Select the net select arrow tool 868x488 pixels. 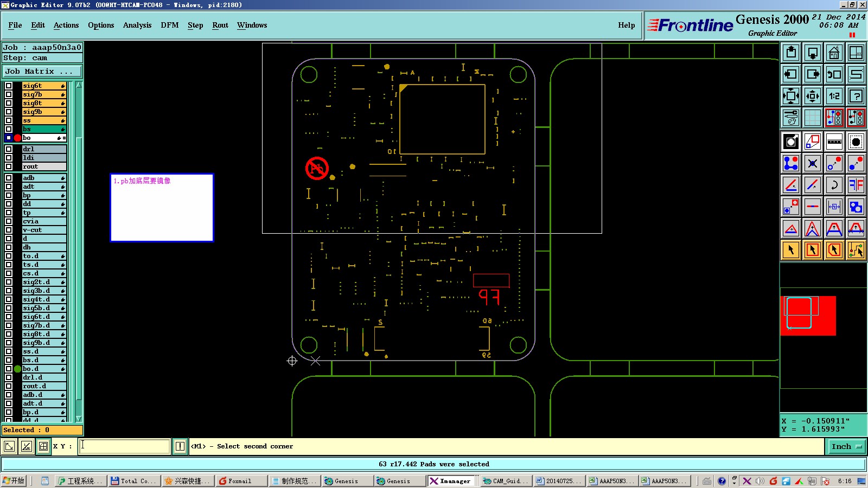coord(856,250)
